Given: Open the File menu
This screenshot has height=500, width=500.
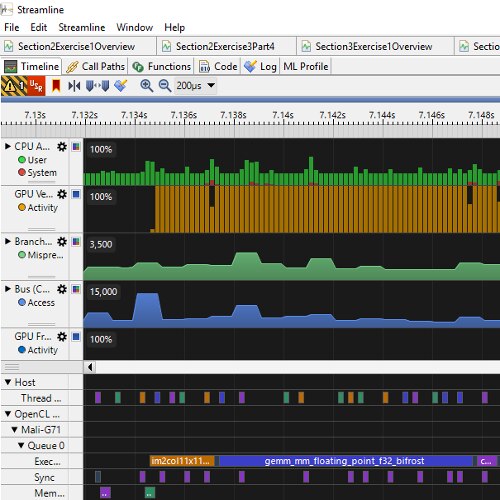Looking at the screenshot, I should tap(12, 27).
